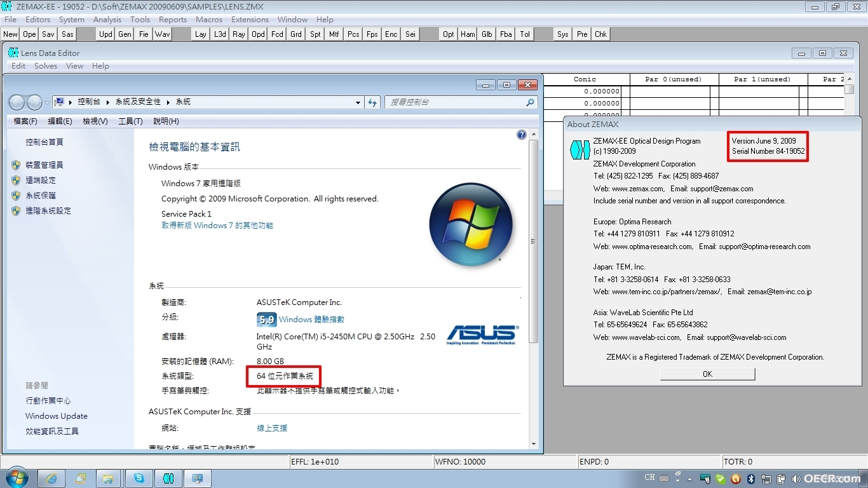Open 進階系統設定 (advanced system settings) link
This screenshot has width=868, height=488.
[48, 211]
